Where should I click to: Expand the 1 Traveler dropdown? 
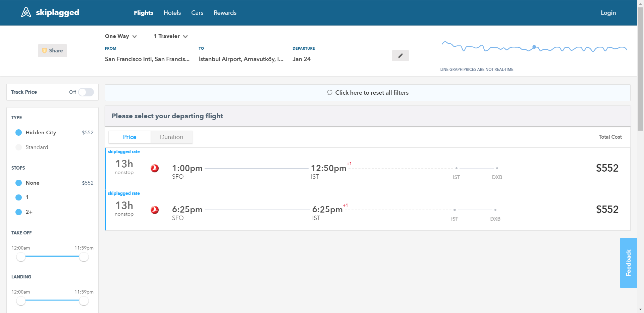(170, 36)
